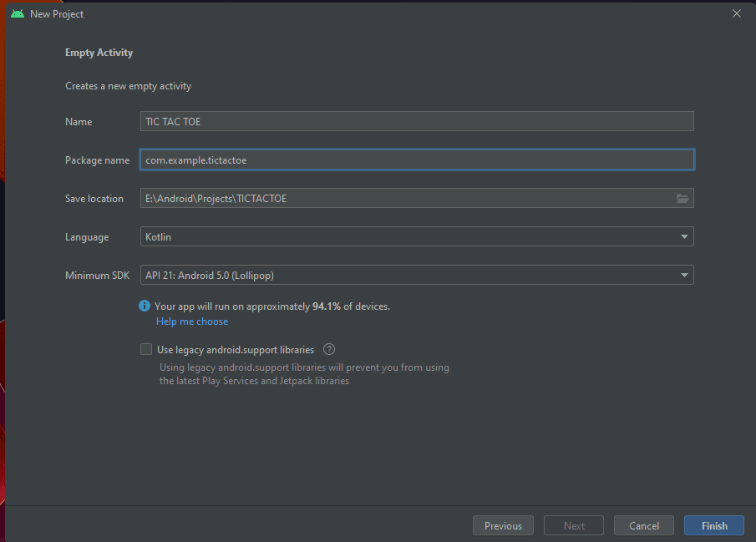Click the Cancel button

pos(644,525)
